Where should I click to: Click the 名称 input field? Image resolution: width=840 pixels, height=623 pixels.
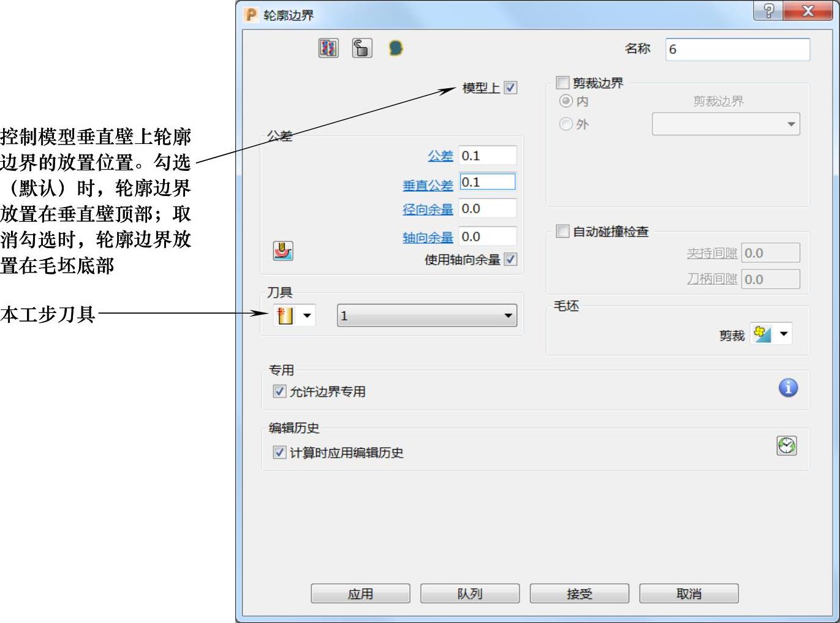738,50
